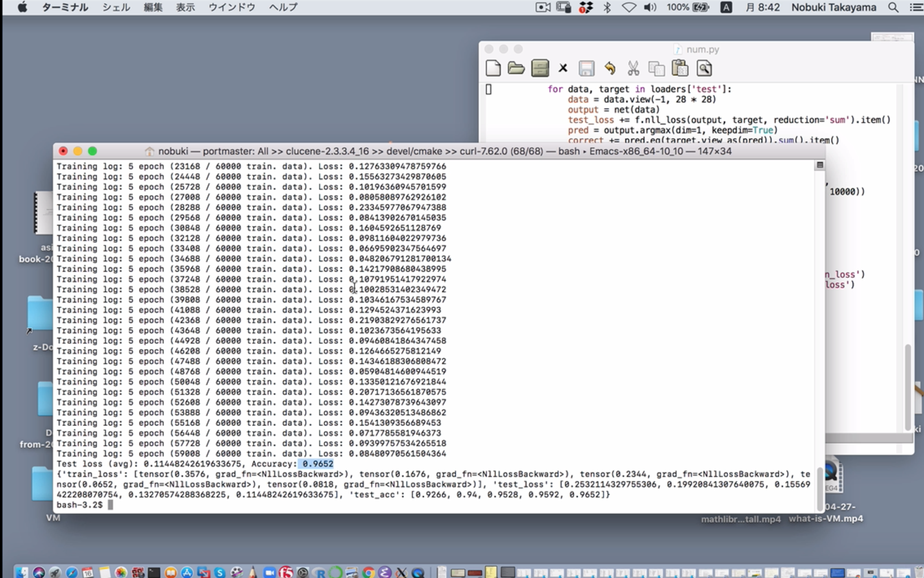Click the Nobuki Takayama user name in menu bar

834,7
